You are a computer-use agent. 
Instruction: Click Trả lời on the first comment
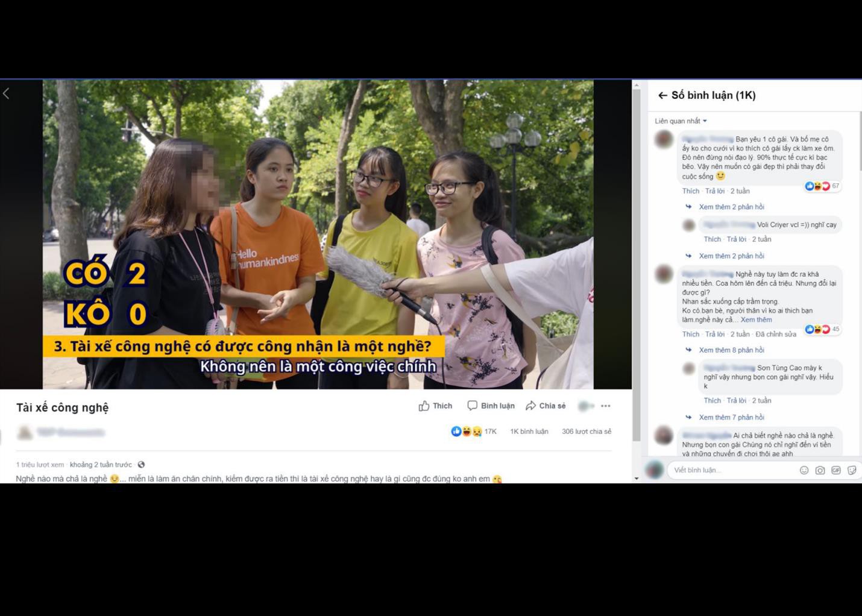pyautogui.click(x=715, y=191)
